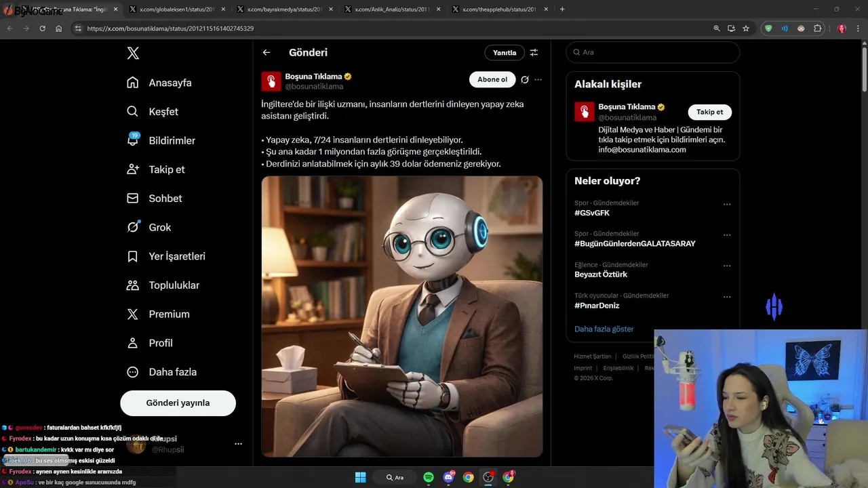Click the Yanıtla reply button
The height and width of the screenshot is (488, 868).
505,52
